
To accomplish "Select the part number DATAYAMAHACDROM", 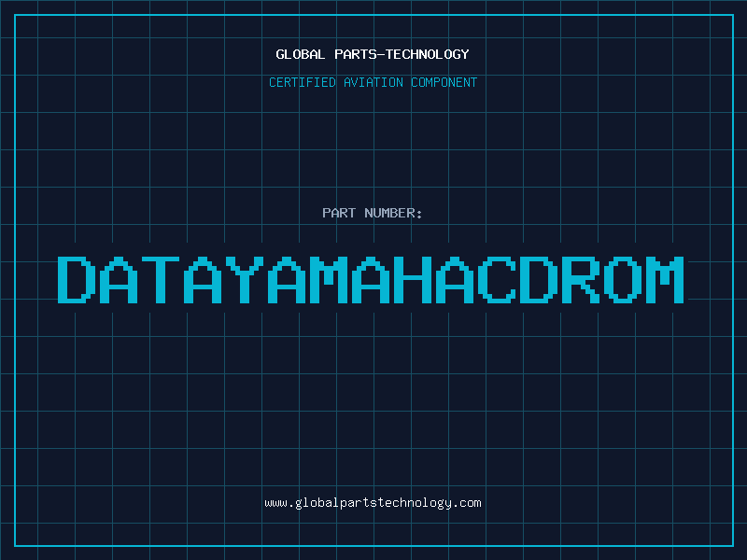I will point(371,280).
